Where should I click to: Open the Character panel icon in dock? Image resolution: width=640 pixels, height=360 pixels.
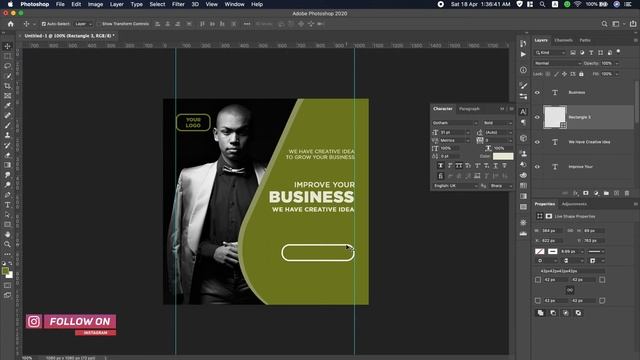pyautogui.click(x=523, y=112)
